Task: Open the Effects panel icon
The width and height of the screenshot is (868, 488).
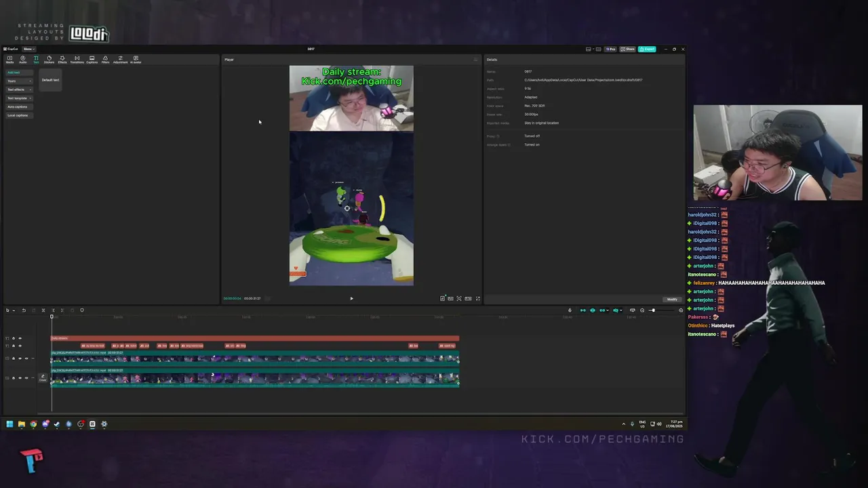Action: [62, 59]
